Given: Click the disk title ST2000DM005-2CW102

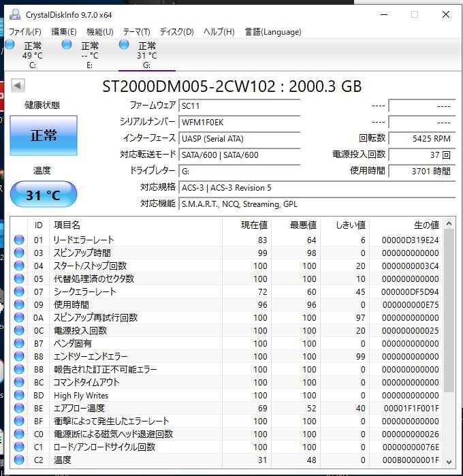Looking at the screenshot, I should tap(189, 86).
